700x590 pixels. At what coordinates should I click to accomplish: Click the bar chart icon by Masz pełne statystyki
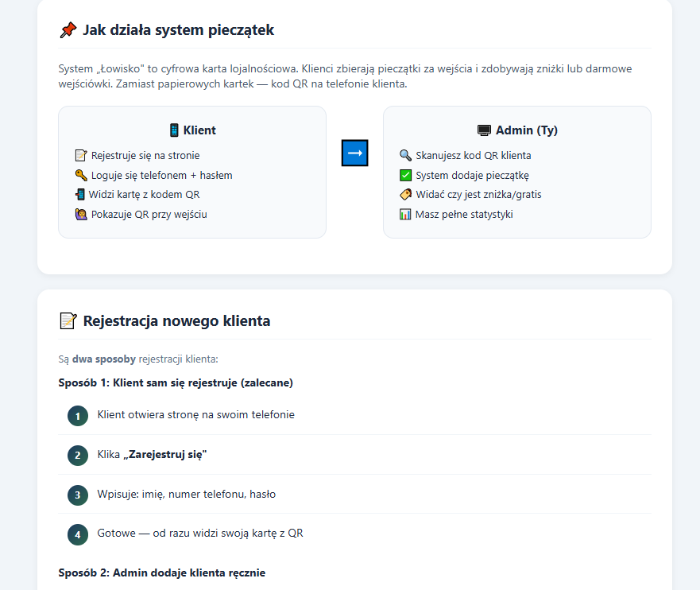tap(405, 214)
